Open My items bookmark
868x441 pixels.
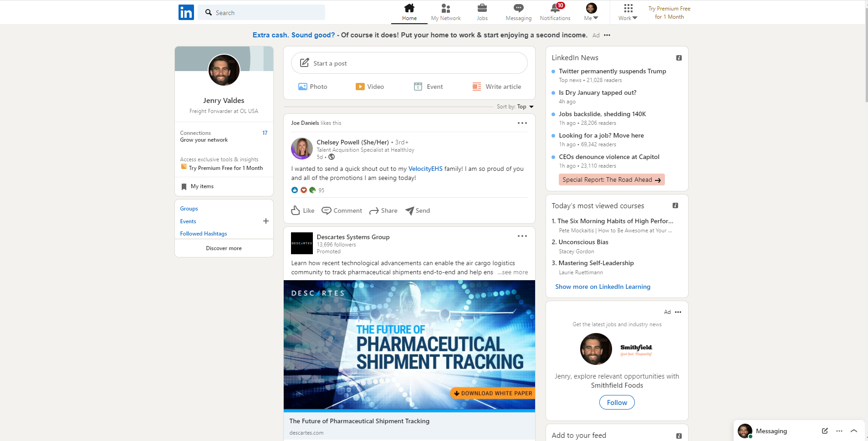[x=198, y=186]
